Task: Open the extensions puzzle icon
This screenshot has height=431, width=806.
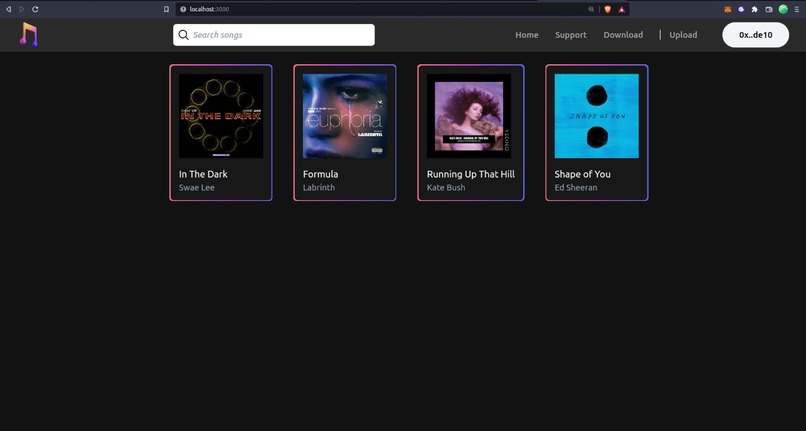Action: (755, 9)
